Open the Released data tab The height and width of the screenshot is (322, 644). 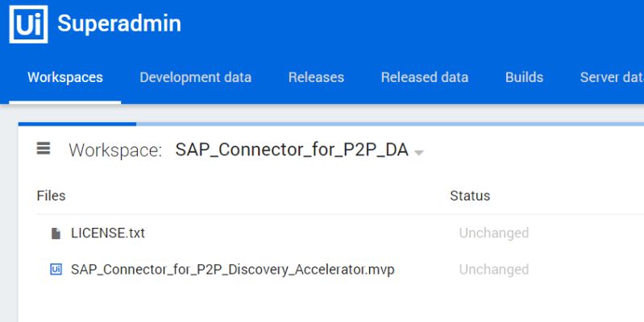[x=424, y=77]
